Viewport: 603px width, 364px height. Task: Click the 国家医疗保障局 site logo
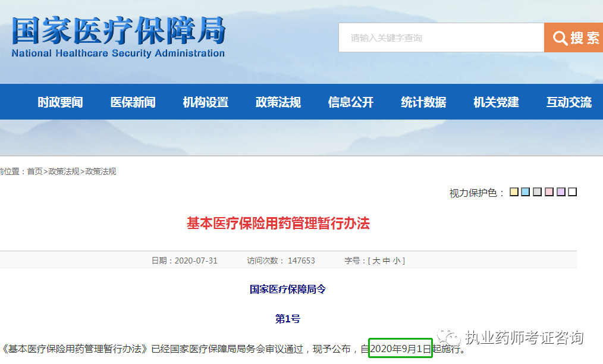pyautogui.click(x=118, y=37)
